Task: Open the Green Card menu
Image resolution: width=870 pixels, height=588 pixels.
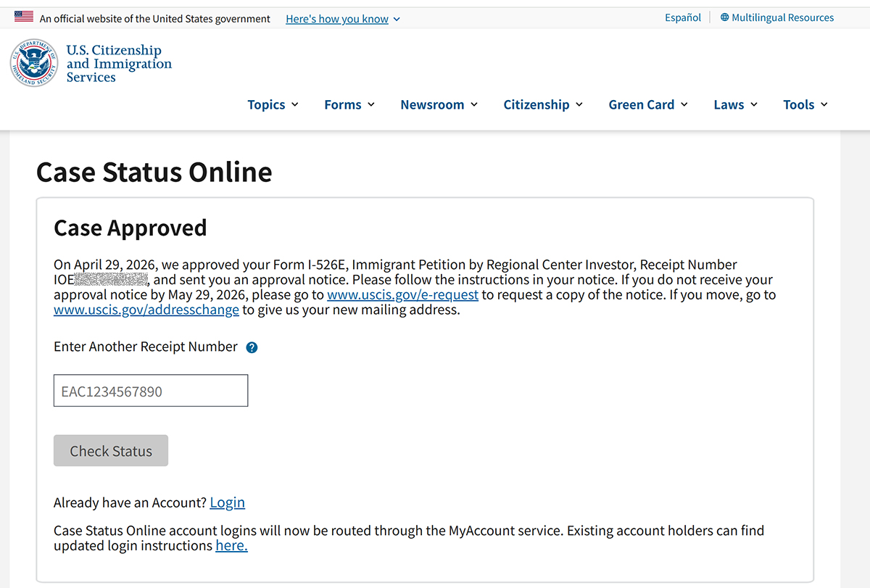Action: (648, 104)
